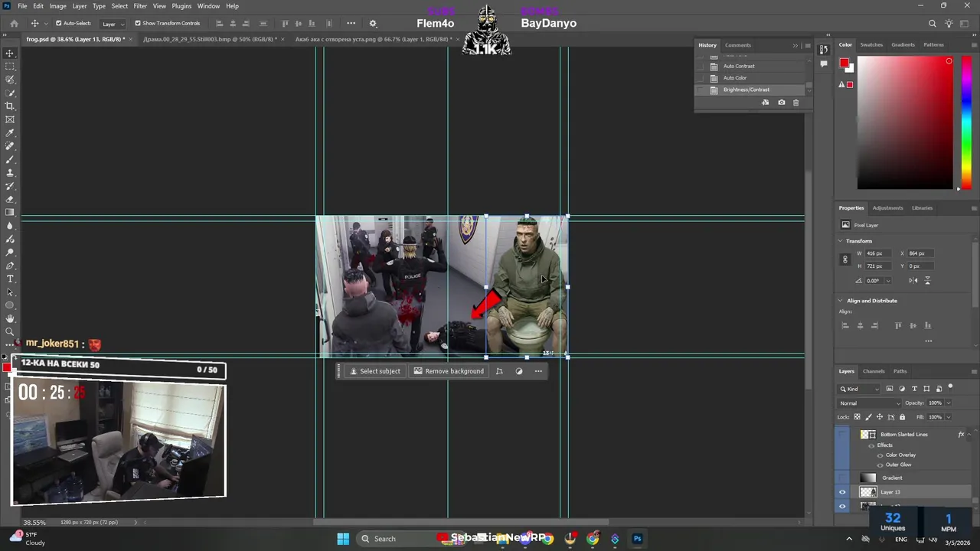
Task: Open the Layer menu
Action: 80,6
